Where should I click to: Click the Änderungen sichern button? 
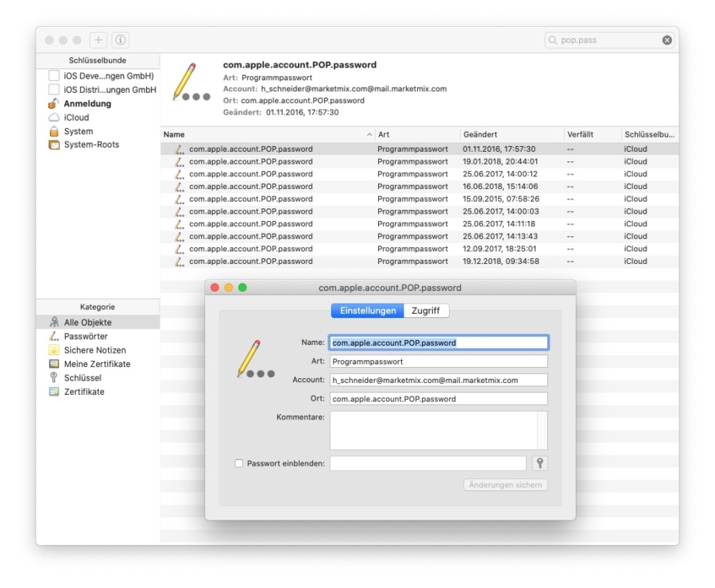506,485
